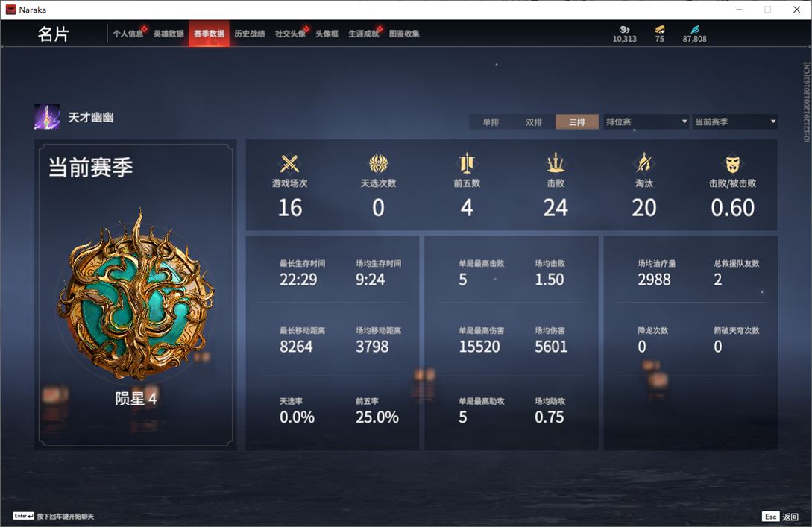This screenshot has height=527, width=812.
Task: Click the crossed swords 游戏场次 icon
Action: pyautogui.click(x=289, y=163)
